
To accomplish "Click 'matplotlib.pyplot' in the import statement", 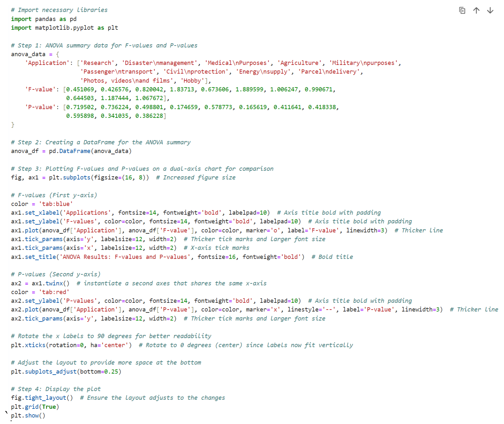I will click(64, 28).
